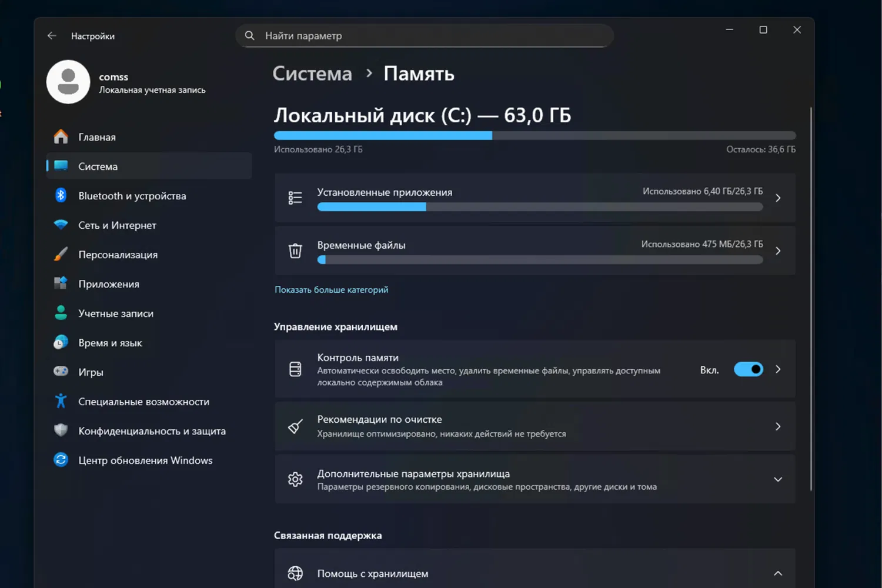882x588 pixels.
Task: Click the list icon for Установленные приложения
Action: coord(295,198)
